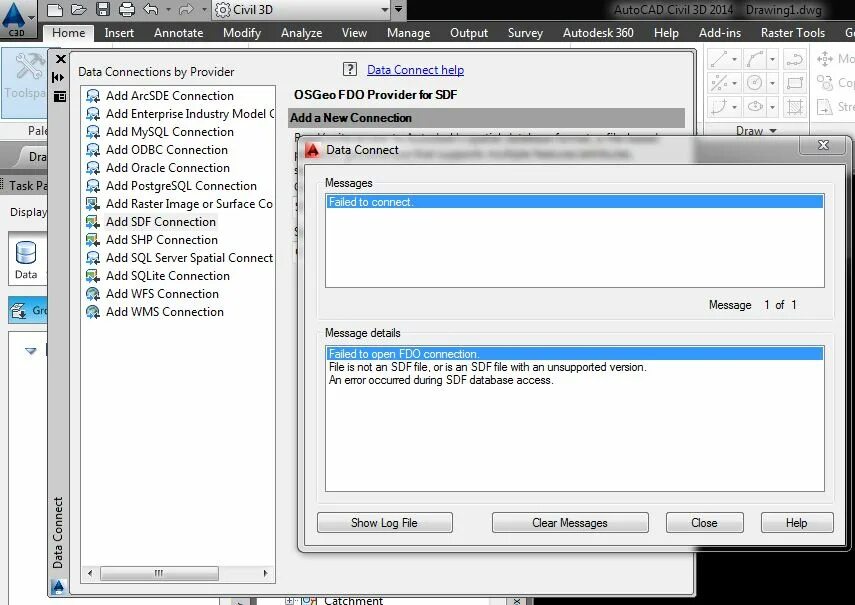The height and width of the screenshot is (605, 855).
Task: Select the Hatch draw tool
Action: pos(794,107)
